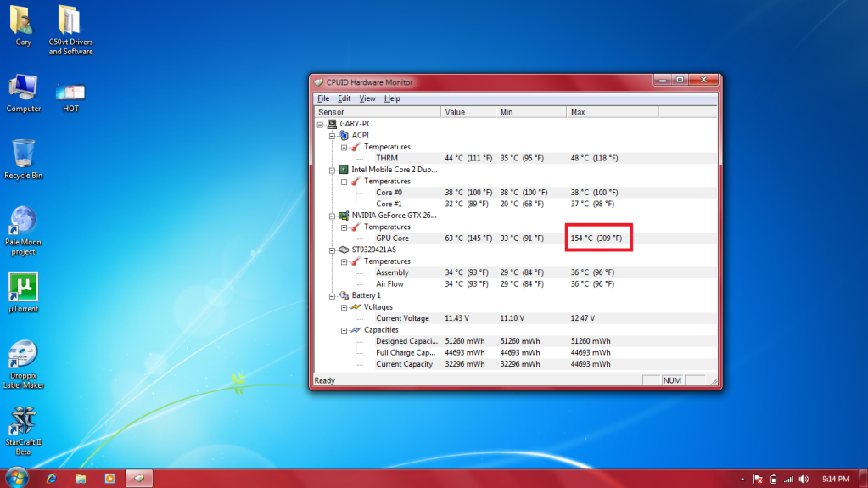Click GARY-PC computer icon in tree
Image resolution: width=868 pixels, height=488 pixels.
[332, 124]
